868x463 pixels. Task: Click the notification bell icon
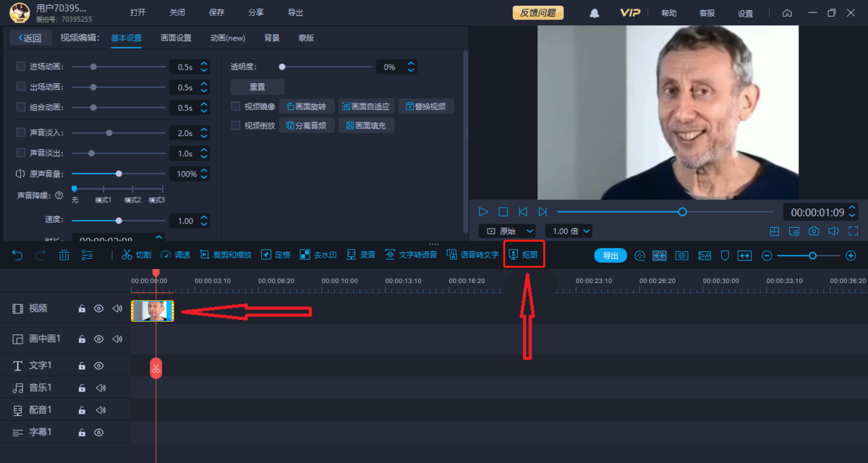point(595,13)
